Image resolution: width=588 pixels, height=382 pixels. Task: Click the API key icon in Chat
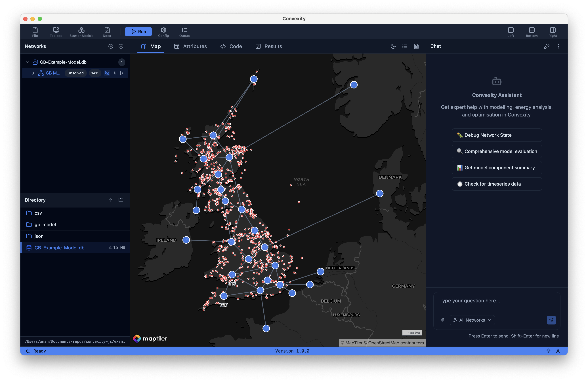click(547, 46)
